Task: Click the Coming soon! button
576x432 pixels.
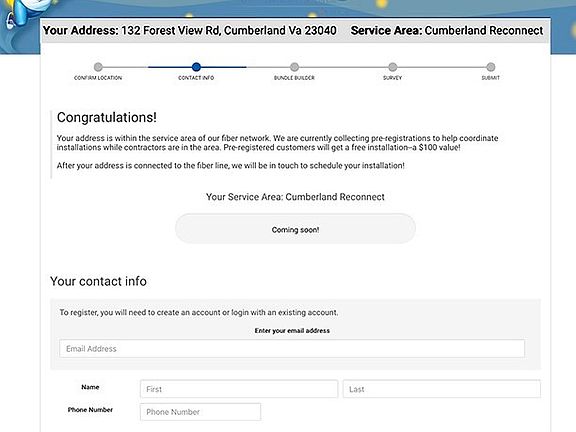Action: click(295, 229)
